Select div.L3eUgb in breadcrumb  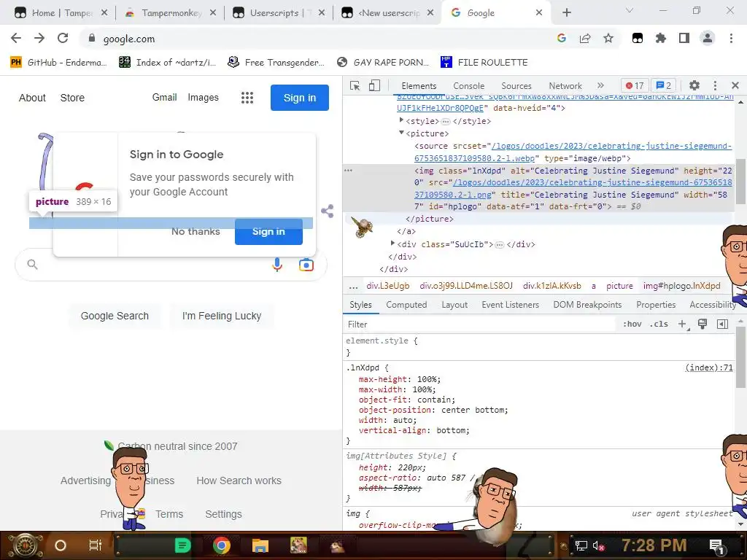pos(388,286)
